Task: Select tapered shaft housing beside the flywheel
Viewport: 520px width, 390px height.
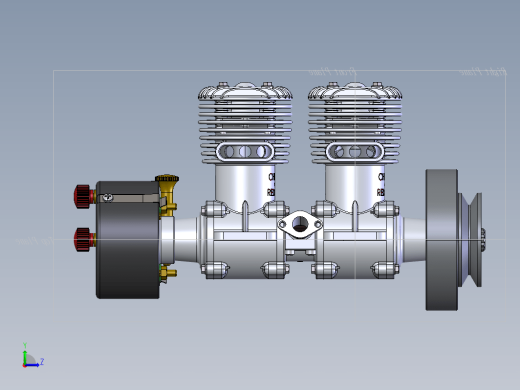Action: pyautogui.click(x=413, y=239)
